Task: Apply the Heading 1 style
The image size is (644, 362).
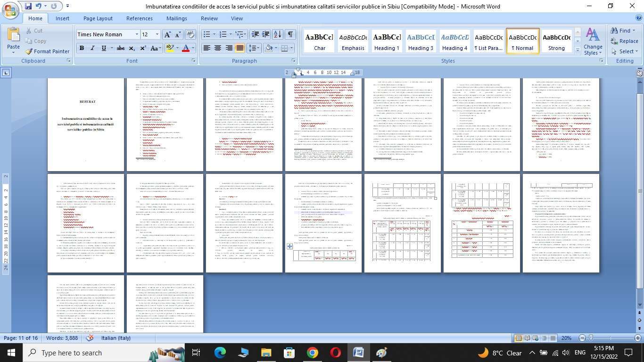Action: 387,41
